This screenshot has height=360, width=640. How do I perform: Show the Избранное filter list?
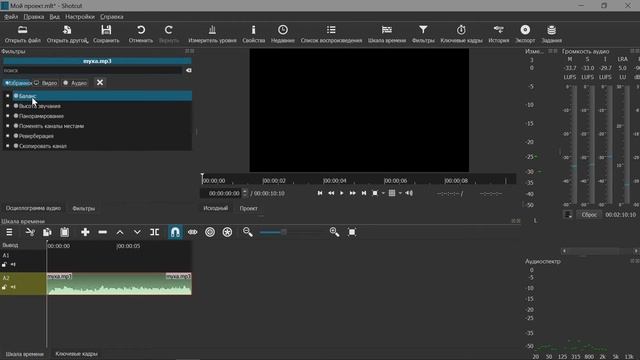tap(18, 83)
